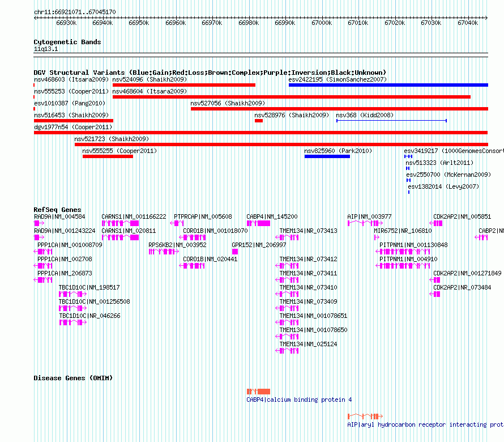504x442 pixels.
Task: Click the DGV Structural Variants track title
Action: (210, 73)
